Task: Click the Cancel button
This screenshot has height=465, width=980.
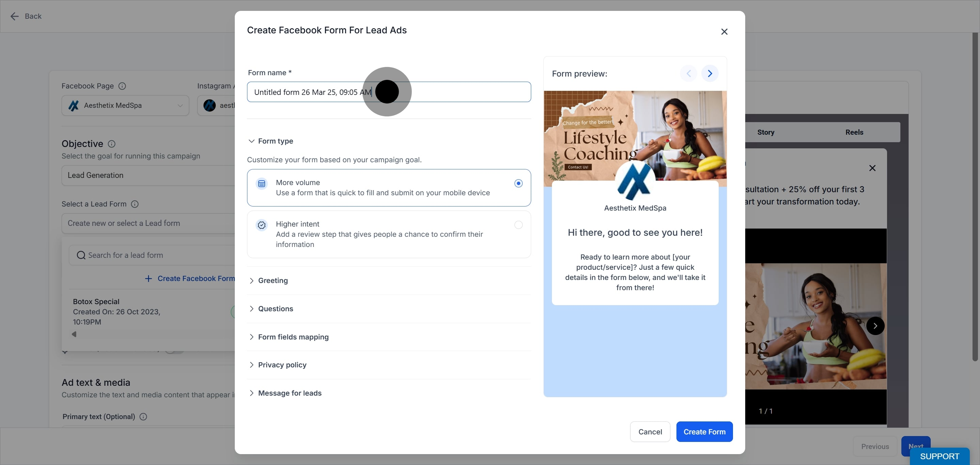Action: [650, 432]
